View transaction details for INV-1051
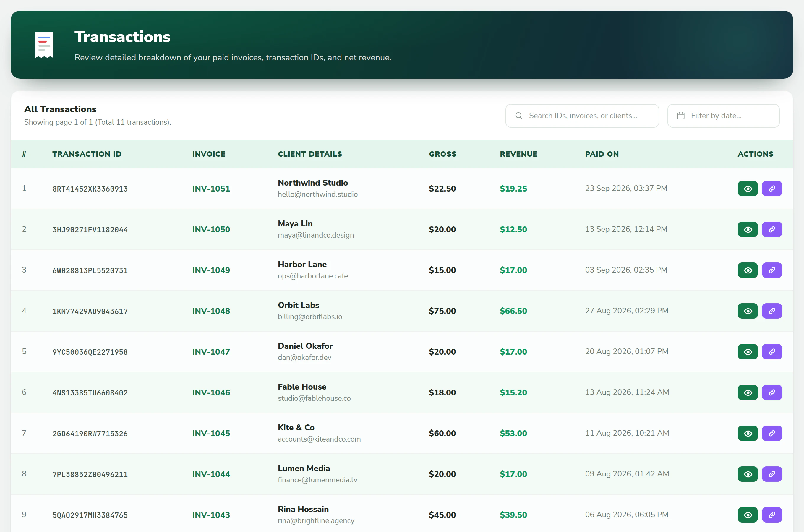The image size is (804, 532). tap(747, 189)
